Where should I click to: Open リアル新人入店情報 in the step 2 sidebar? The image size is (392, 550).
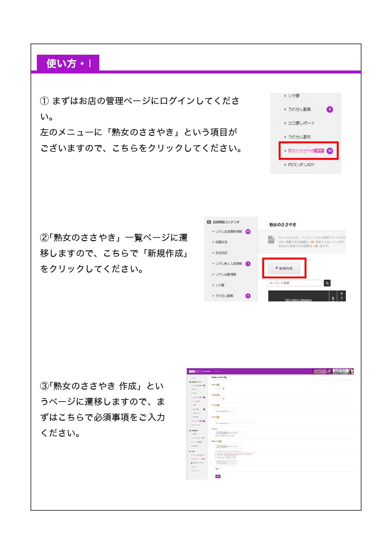pyautogui.click(x=229, y=264)
